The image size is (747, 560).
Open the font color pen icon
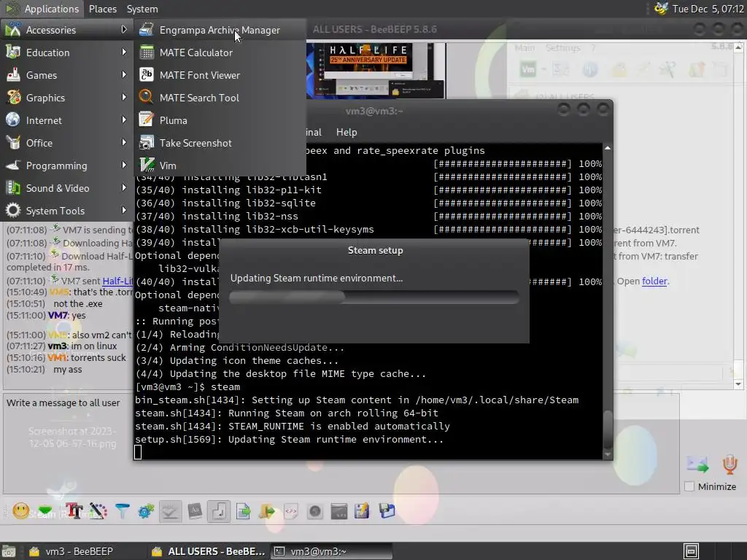coord(98,511)
